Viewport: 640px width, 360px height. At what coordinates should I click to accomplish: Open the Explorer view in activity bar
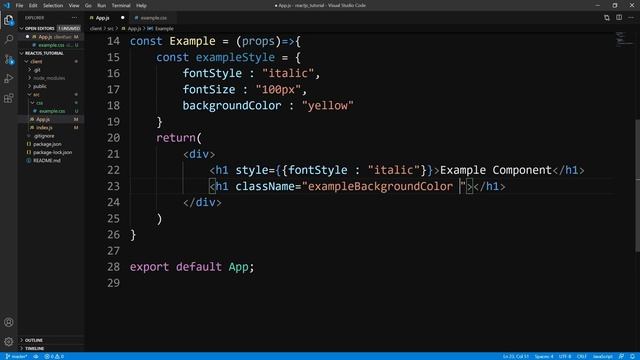(x=9, y=20)
